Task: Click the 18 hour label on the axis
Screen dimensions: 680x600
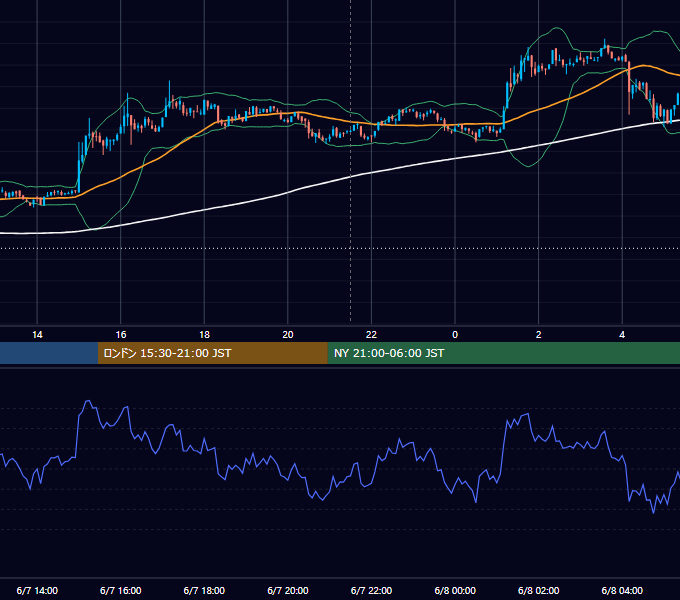Action: pos(204,335)
